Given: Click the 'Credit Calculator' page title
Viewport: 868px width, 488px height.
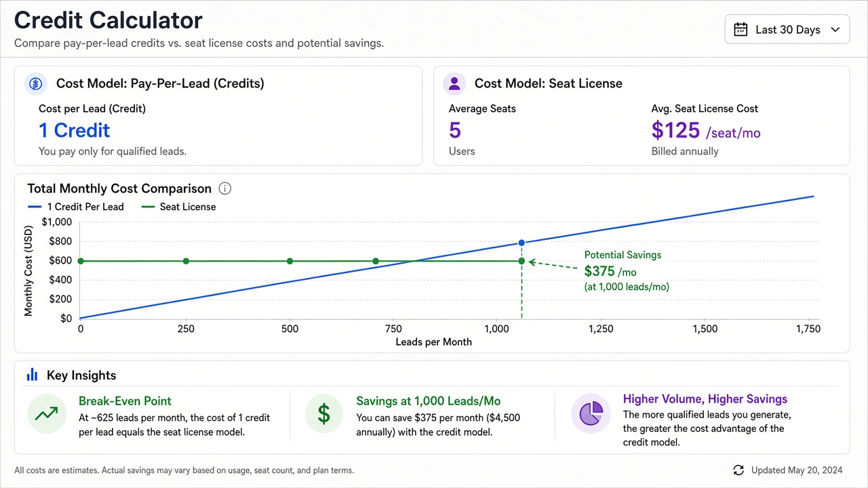Looking at the screenshot, I should (x=108, y=20).
